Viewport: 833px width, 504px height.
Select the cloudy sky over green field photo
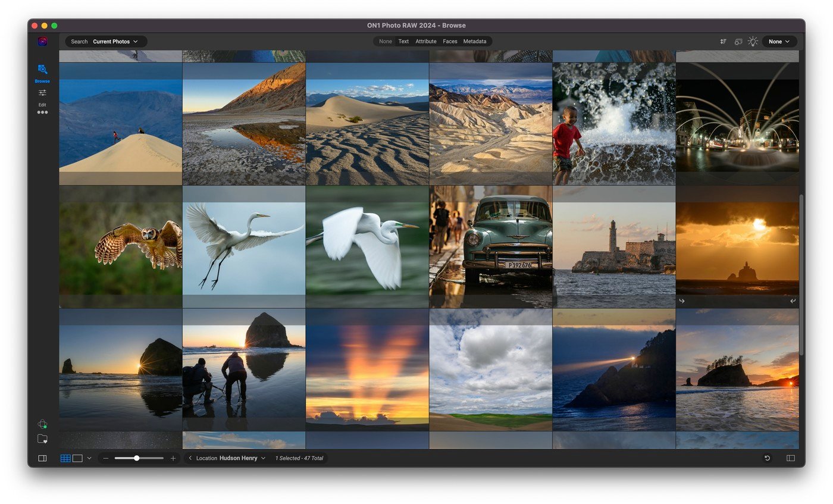[x=491, y=370]
